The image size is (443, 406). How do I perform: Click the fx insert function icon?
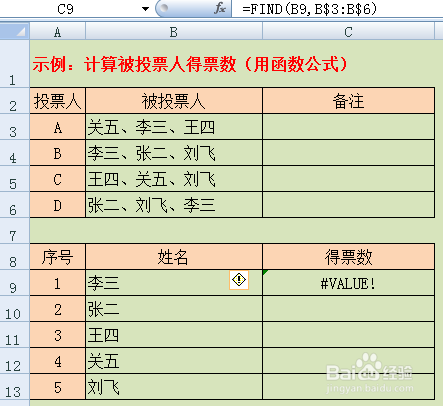tap(220, 8)
